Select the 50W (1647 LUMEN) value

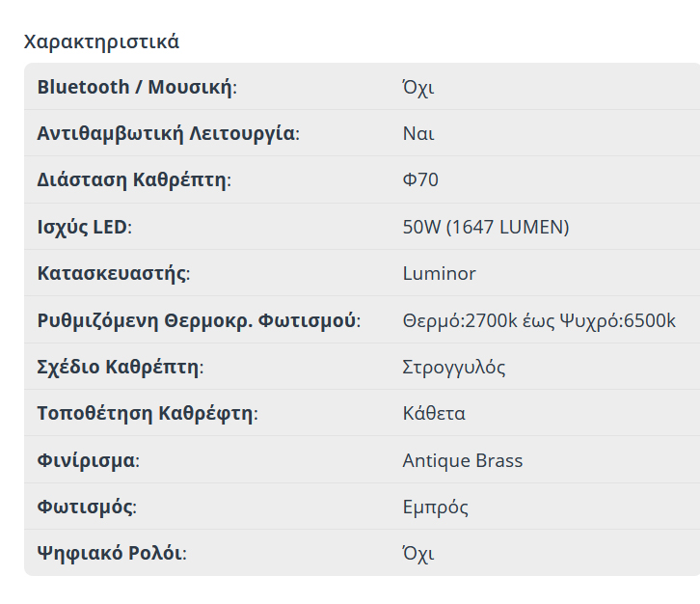click(485, 227)
